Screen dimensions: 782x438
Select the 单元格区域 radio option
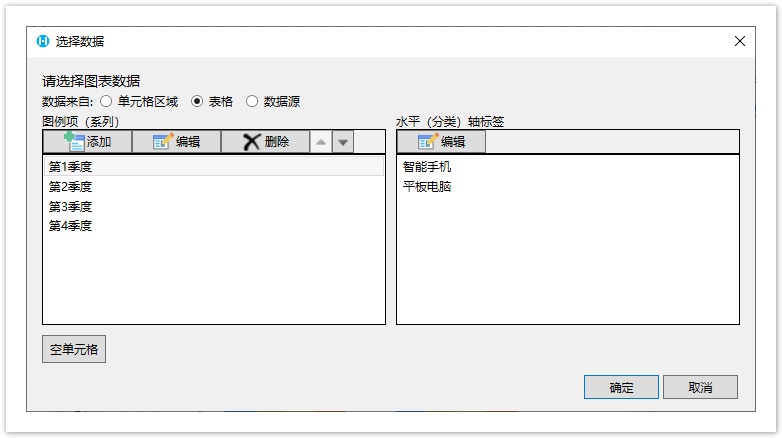[106, 101]
